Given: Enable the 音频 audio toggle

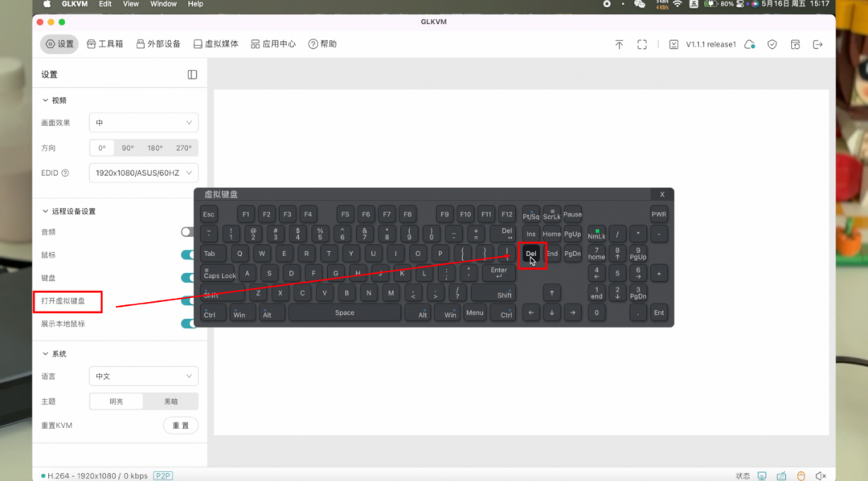Looking at the screenshot, I should coord(187,232).
